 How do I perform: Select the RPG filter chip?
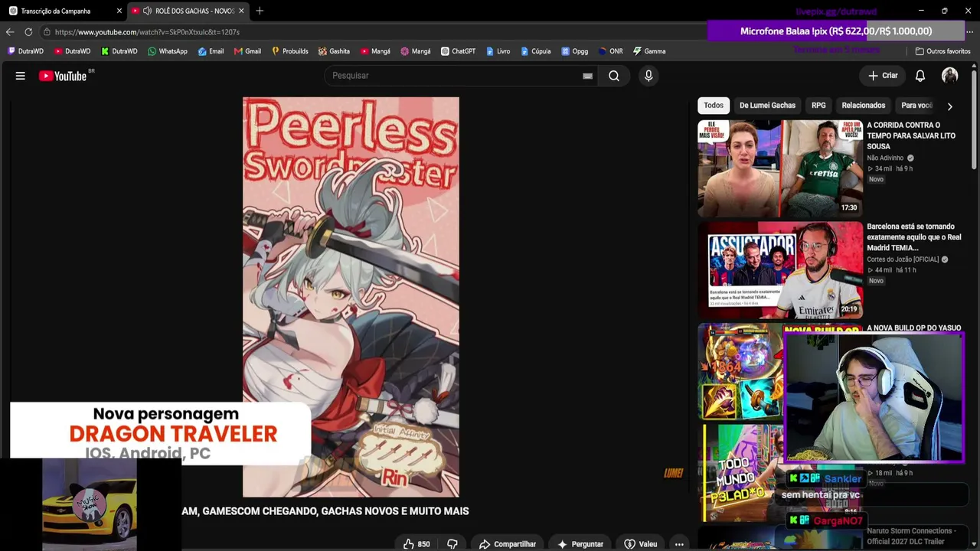[x=818, y=106]
